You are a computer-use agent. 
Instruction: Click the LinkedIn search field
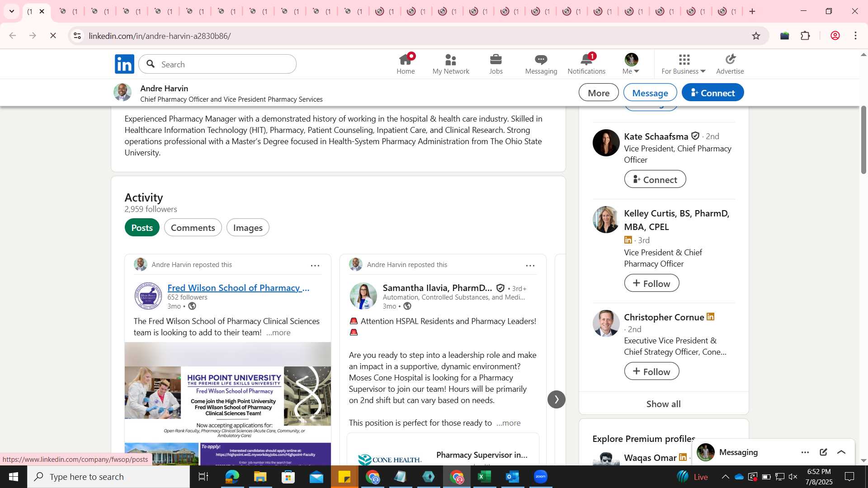click(217, 64)
